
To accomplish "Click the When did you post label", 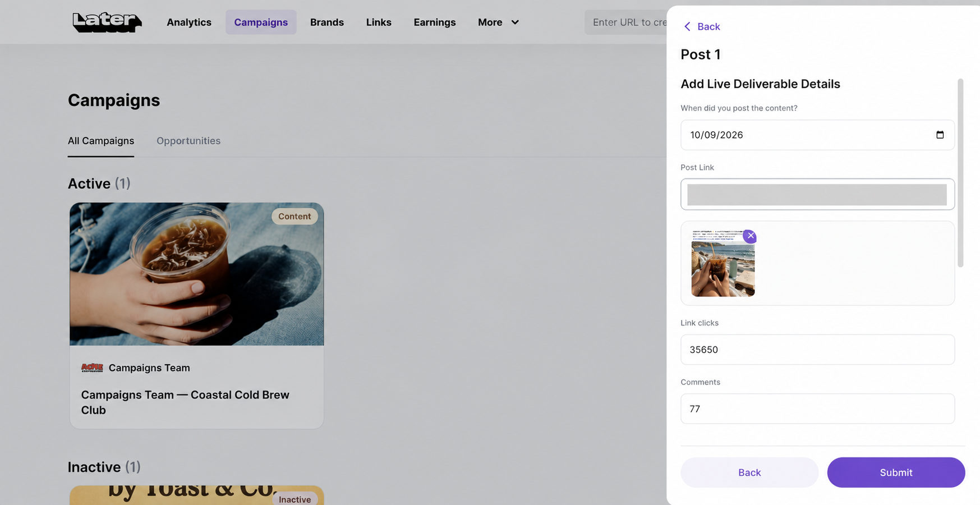I will pyautogui.click(x=739, y=108).
